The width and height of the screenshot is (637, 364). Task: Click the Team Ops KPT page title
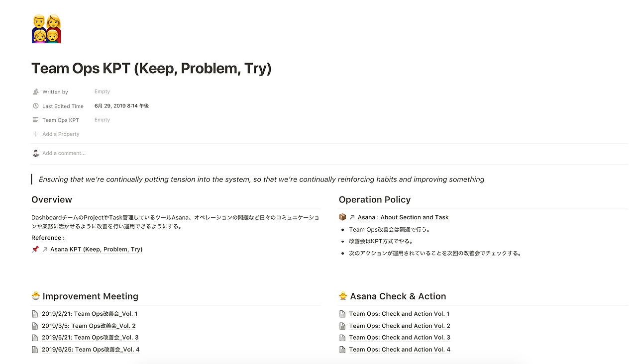pos(151,68)
